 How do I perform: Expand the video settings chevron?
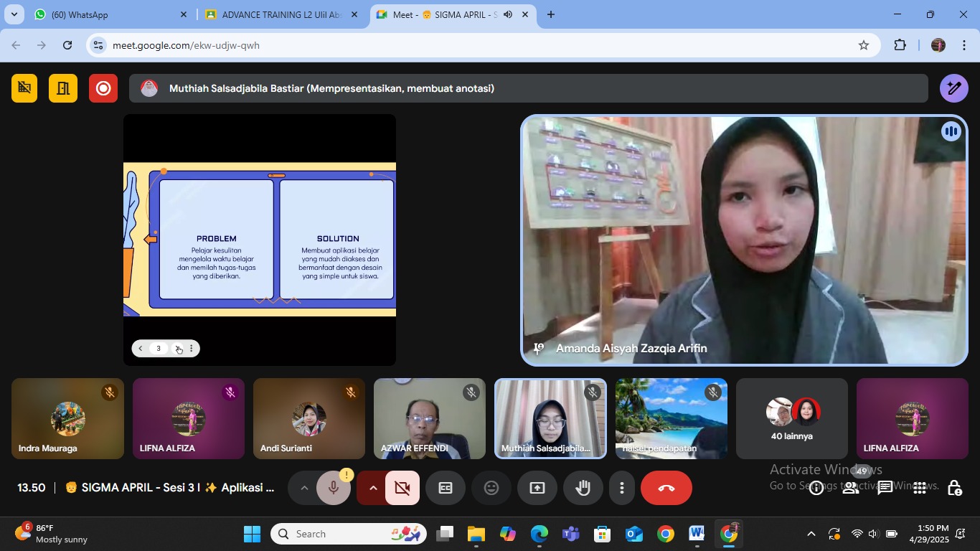coord(373,488)
